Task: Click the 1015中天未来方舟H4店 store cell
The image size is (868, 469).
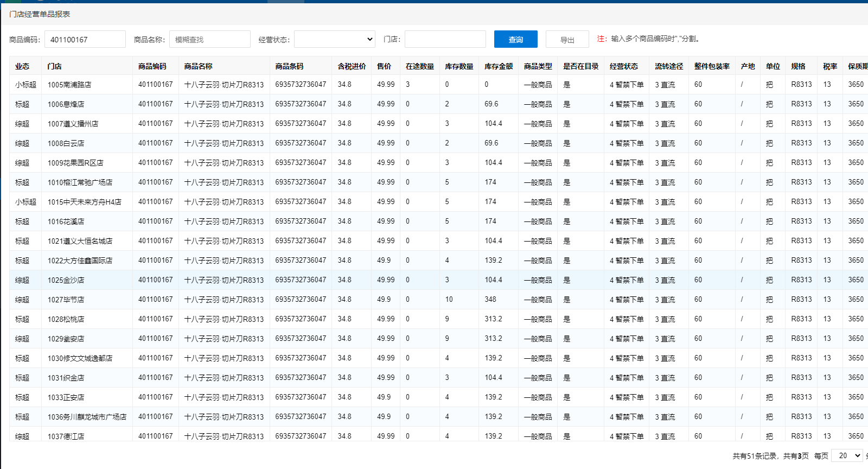Action: pyautogui.click(x=84, y=202)
